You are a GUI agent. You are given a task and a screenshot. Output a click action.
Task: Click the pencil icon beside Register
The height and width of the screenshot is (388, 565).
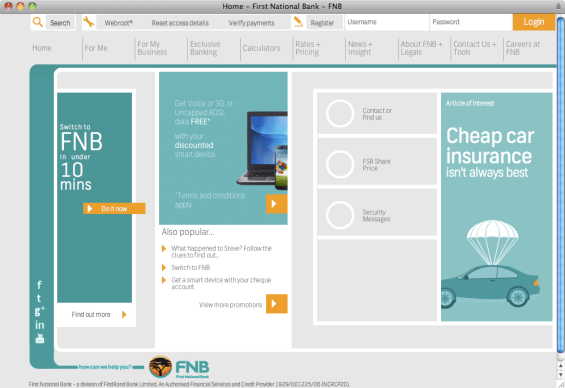point(298,22)
